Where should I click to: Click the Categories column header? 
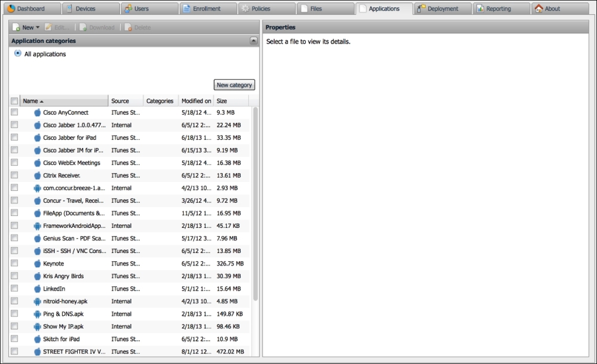coord(161,101)
